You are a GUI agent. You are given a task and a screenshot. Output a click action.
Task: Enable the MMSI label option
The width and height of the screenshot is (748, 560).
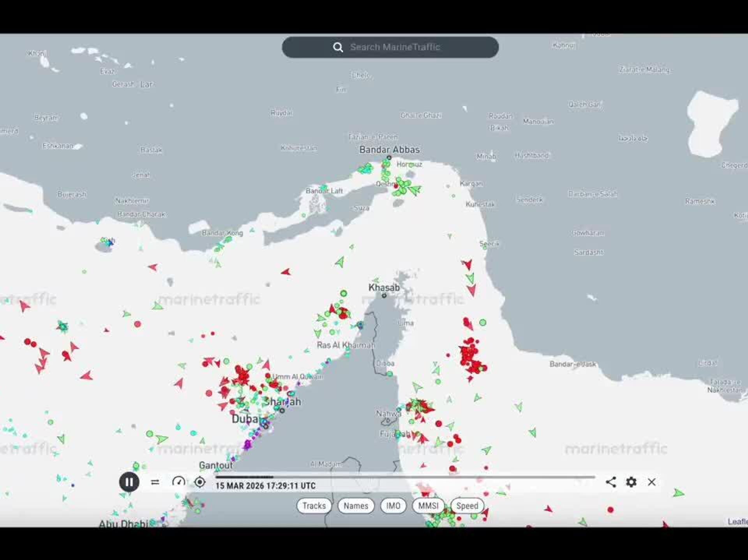pos(428,505)
